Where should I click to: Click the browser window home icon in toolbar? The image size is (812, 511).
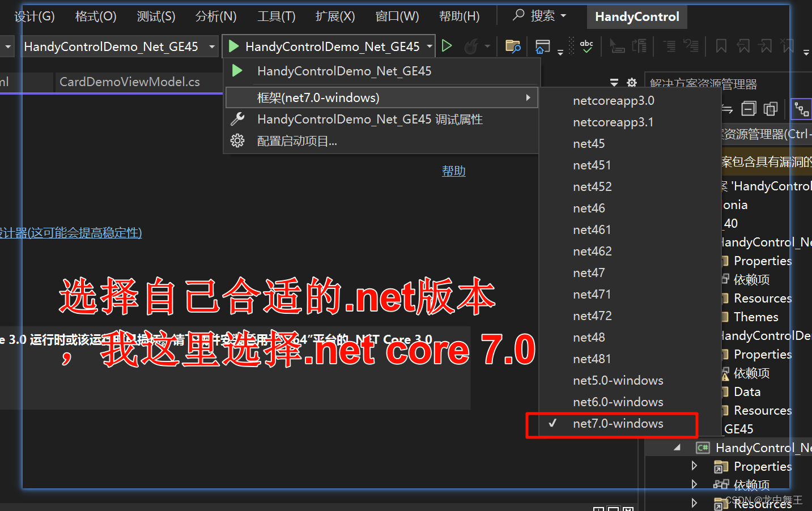pos(542,46)
